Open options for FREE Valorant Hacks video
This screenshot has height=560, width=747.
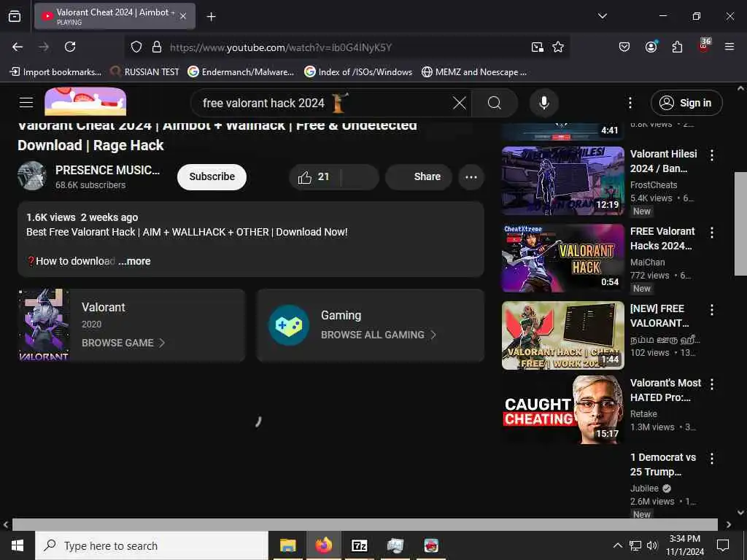coord(712,233)
